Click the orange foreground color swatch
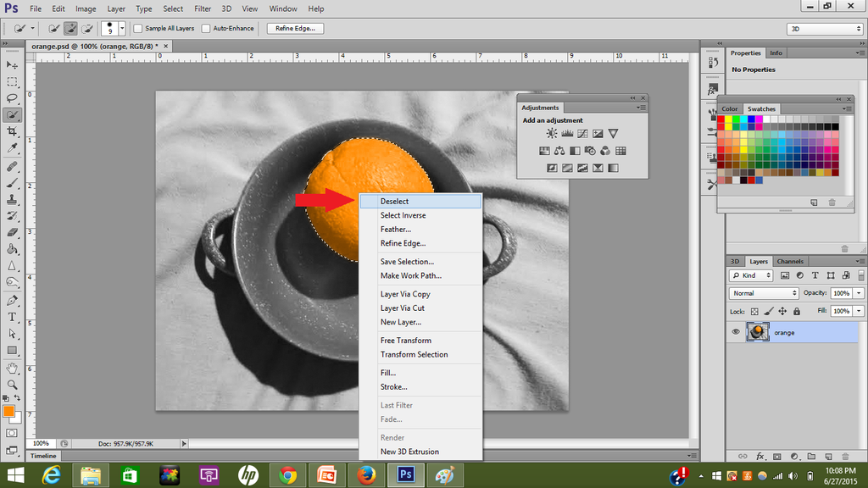868x488 pixels. click(x=9, y=411)
